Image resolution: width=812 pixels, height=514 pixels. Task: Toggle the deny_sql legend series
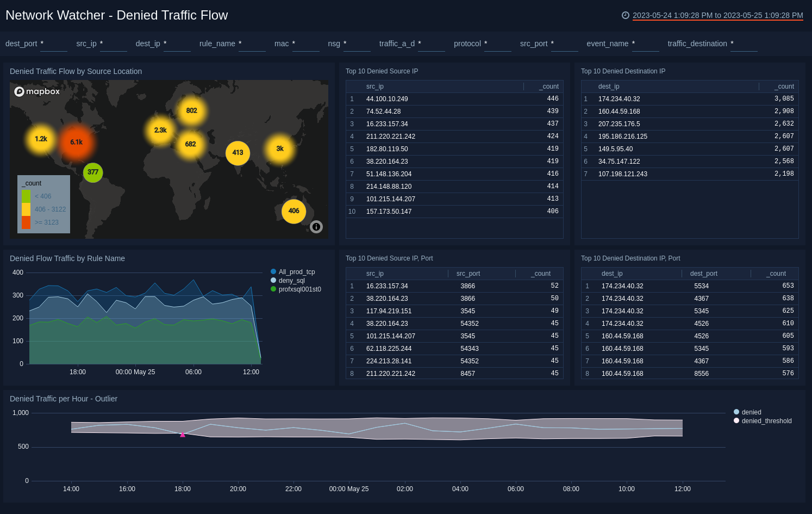[x=288, y=281]
